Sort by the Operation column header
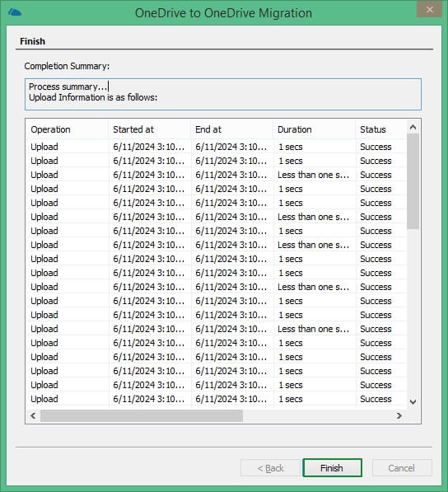The image size is (448, 492). click(67, 129)
